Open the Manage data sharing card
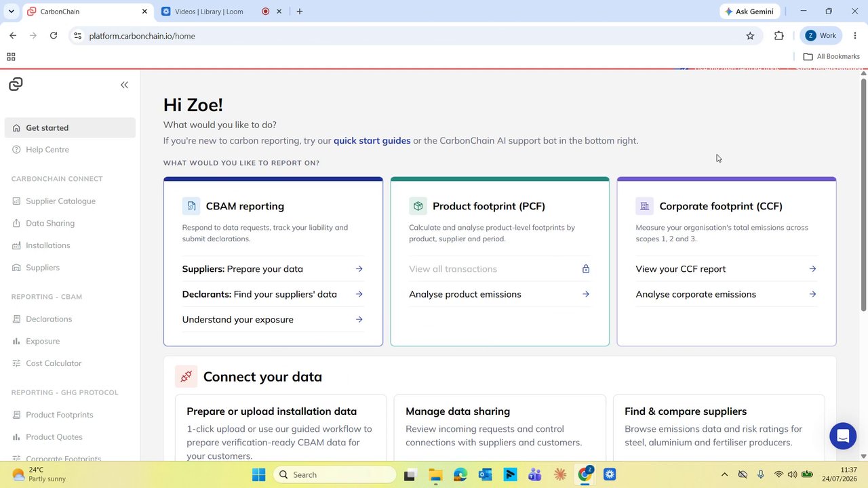This screenshot has width=868, height=488. (x=500, y=428)
